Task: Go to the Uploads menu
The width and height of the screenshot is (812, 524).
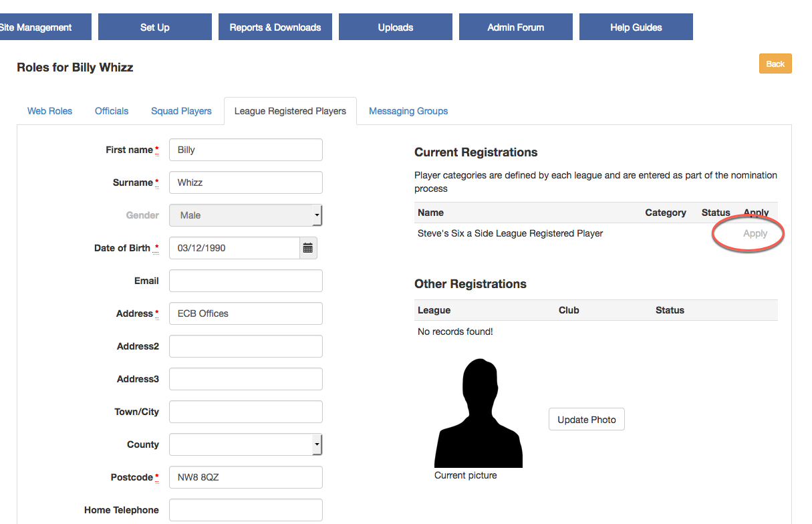Action: [x=396, y=27]
